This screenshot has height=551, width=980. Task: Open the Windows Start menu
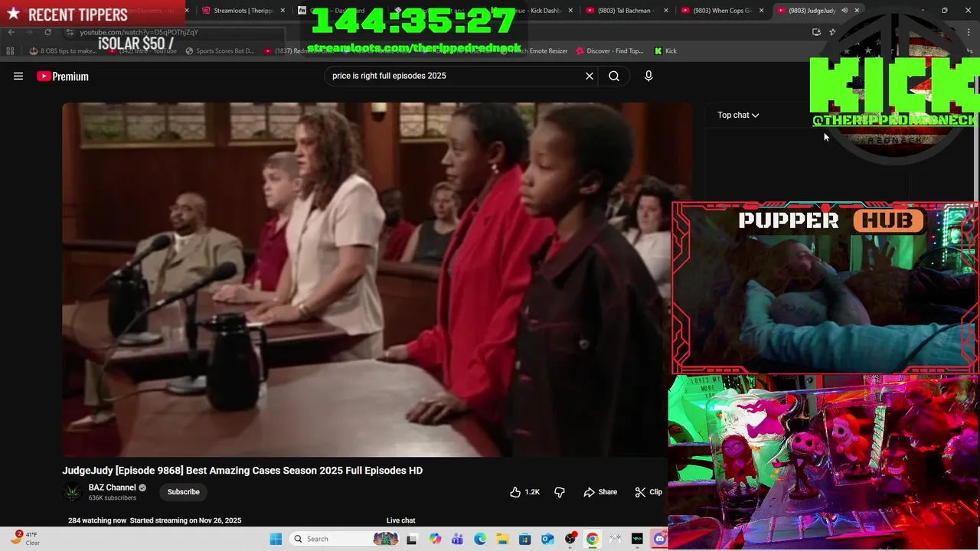click(276, 539)
